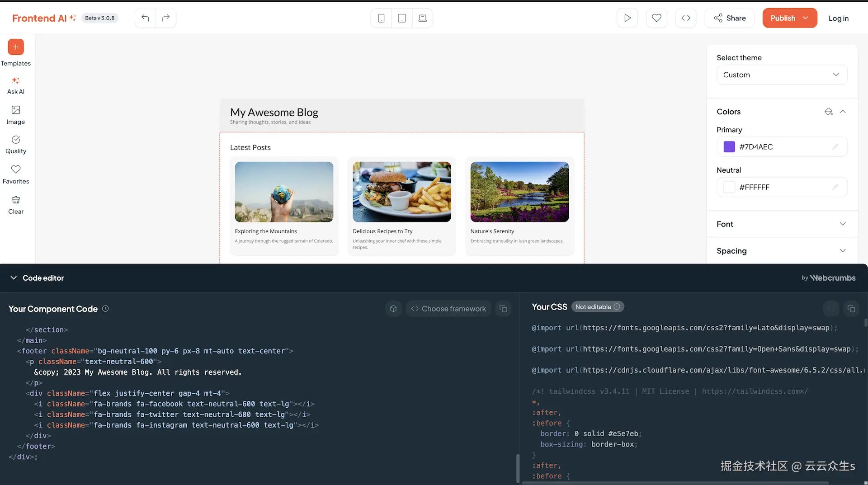Open the Share menu
This screenshot has width=868, height=485.
[x=729, y=18]
